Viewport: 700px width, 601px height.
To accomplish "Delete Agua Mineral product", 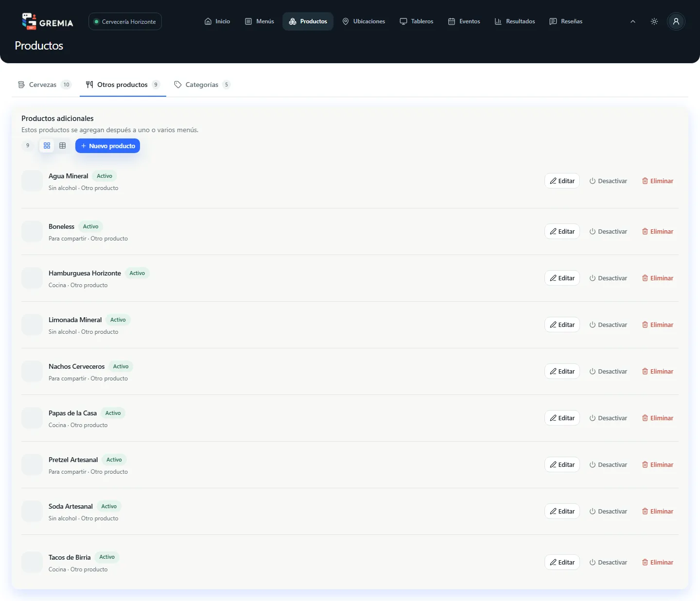I will pos(658,181).
